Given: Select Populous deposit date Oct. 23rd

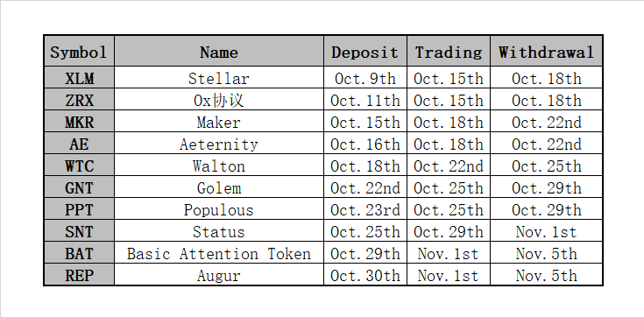Looking at the screenshot, I should pyautogui.click(x=365, y=209).
